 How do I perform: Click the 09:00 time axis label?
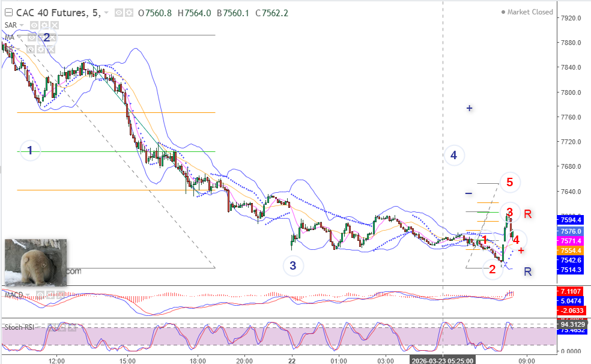click(527, 361)
